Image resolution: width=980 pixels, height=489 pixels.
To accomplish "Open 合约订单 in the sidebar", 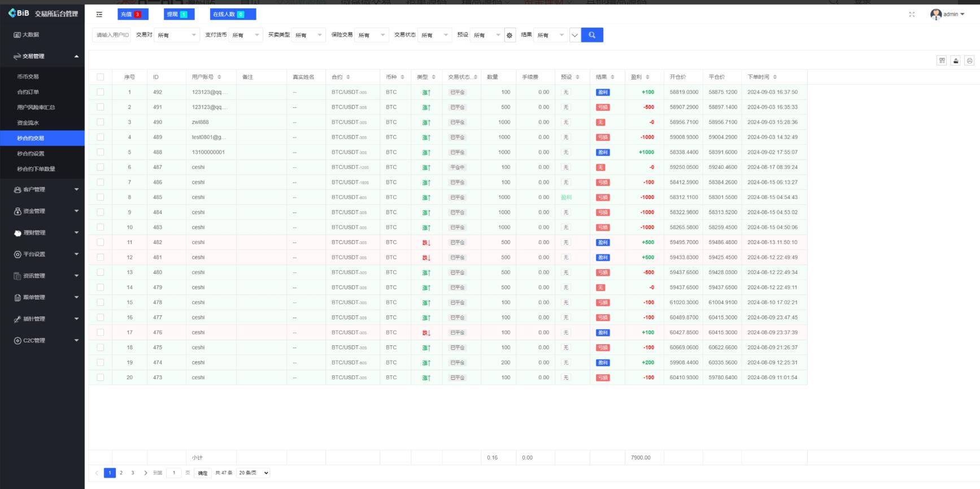I will [28, 92].
